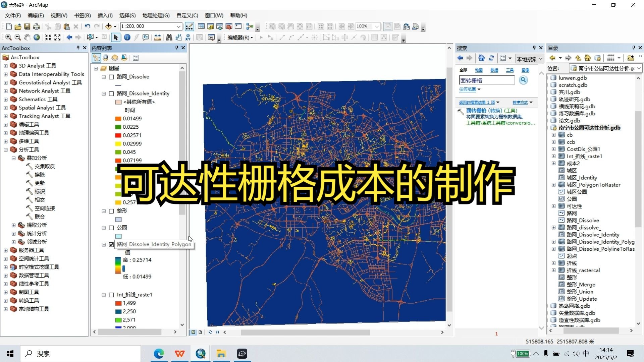Click the ArcToolbox window icon on toolbar

click(228, 26)
